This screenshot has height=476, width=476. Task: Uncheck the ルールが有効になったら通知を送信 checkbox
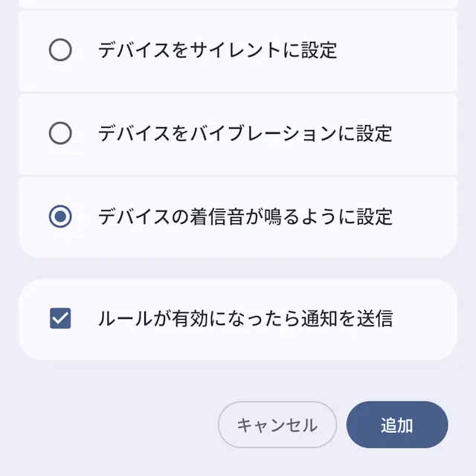click(x=60, y=319)
